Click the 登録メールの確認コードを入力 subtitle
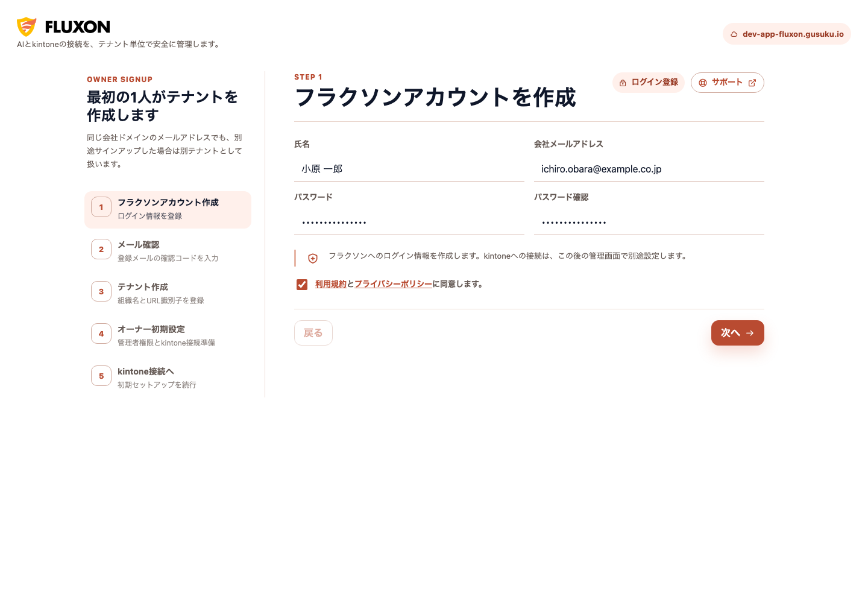 click(168, 258)
